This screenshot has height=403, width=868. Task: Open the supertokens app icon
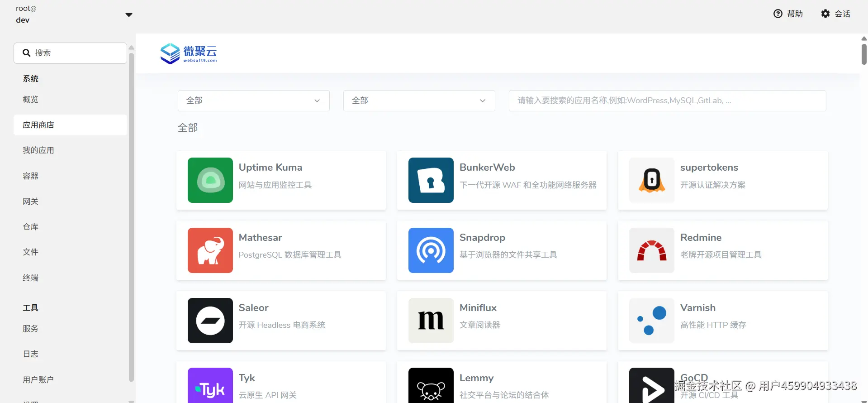click(652, 180)
